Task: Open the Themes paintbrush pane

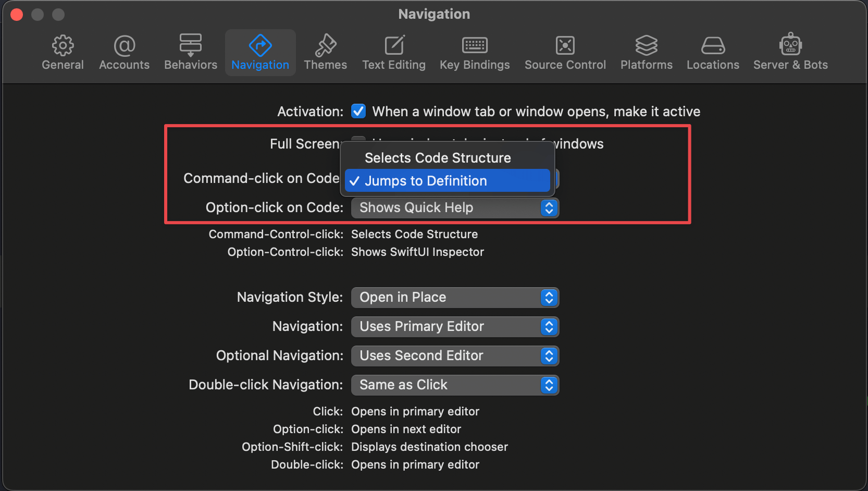Action: pyautogui.click(x=325, y=52)
